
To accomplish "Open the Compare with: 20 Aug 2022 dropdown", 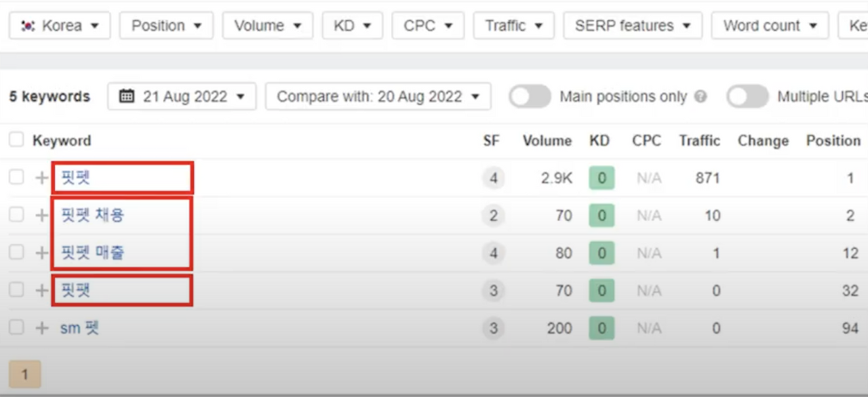I will pos(378,97).
